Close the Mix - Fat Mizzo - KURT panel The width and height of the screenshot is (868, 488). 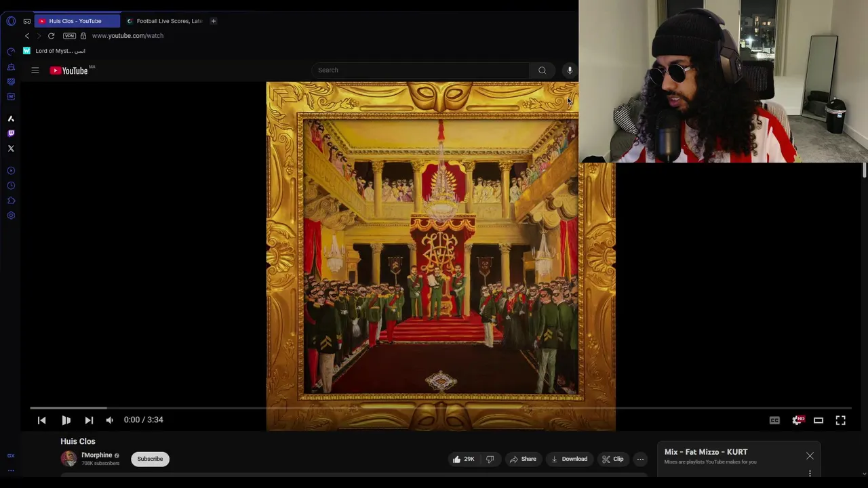[x=810, y=456]
